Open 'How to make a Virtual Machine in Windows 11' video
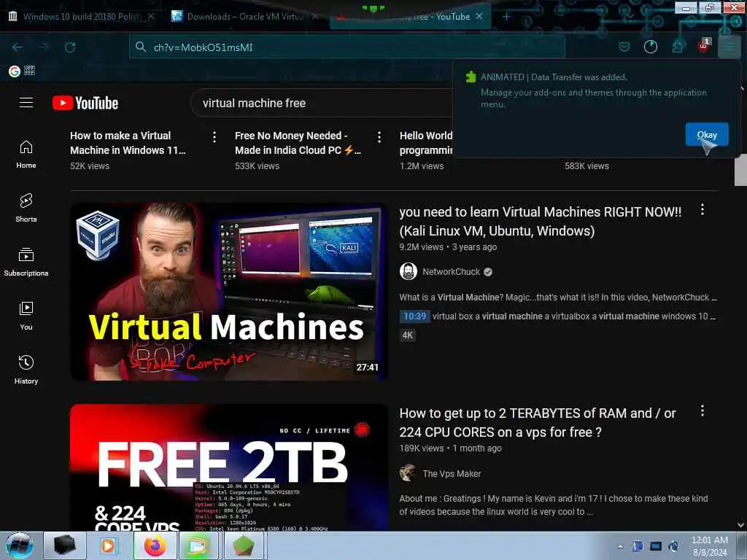Image resolution: width=747 pixels, height=560 pixels. point(128,143)
